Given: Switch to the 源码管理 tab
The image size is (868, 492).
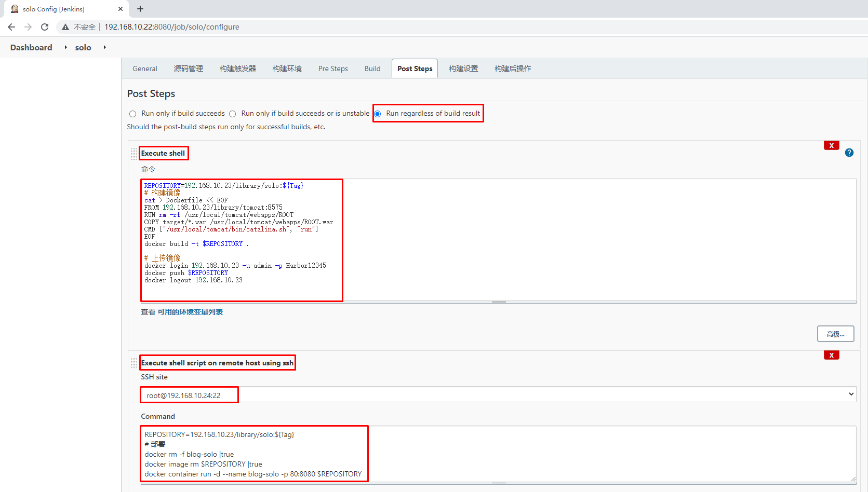Looking at the screenshot, I should pyautogui.click(x=189, y=69).
